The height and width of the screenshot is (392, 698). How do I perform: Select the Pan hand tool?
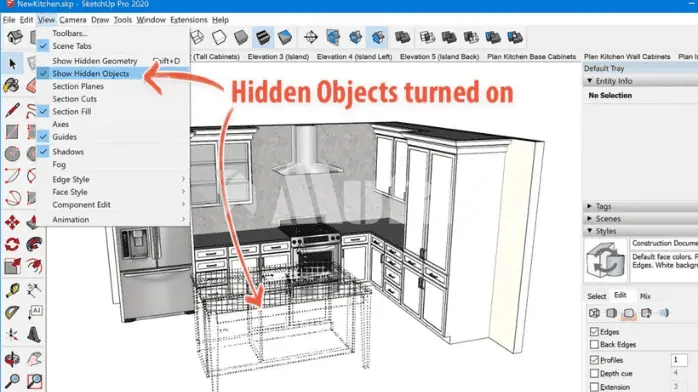coord(34,359)
